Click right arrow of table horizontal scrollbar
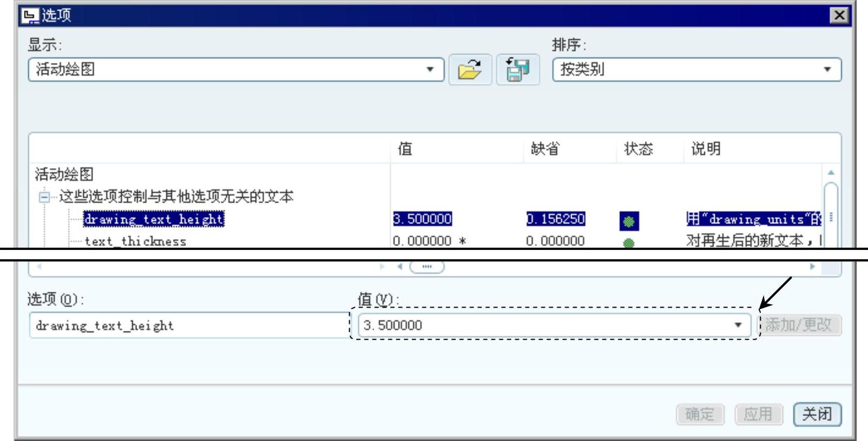The image size is (868, 441). click(813, 267)
